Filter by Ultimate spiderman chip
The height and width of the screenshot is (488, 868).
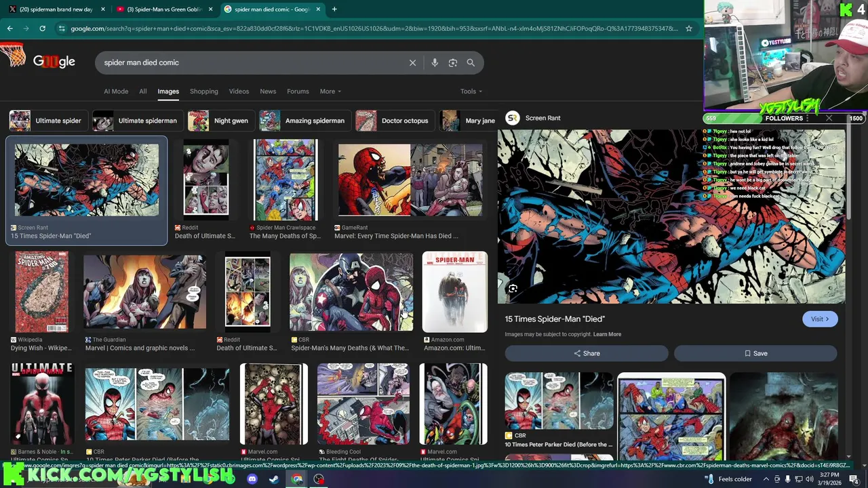138,121
